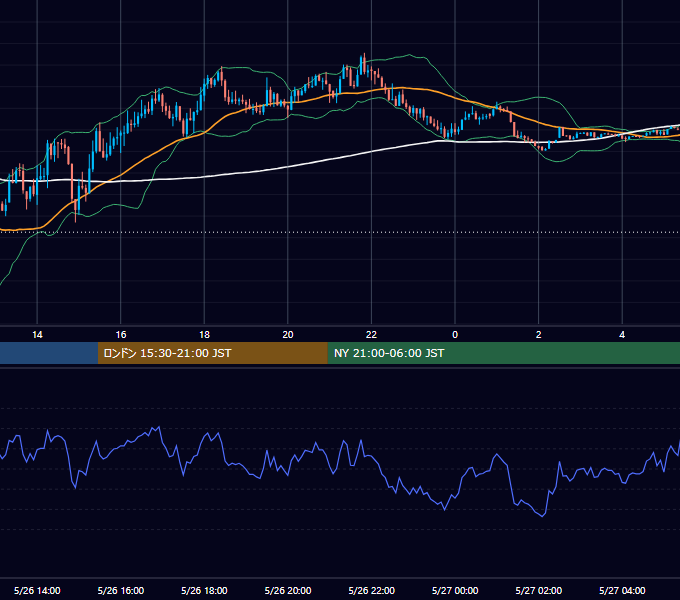Screen dimensions: 680x600
Task: Click the 5/26 22:00 time label
Action: [x=372, y=590]
